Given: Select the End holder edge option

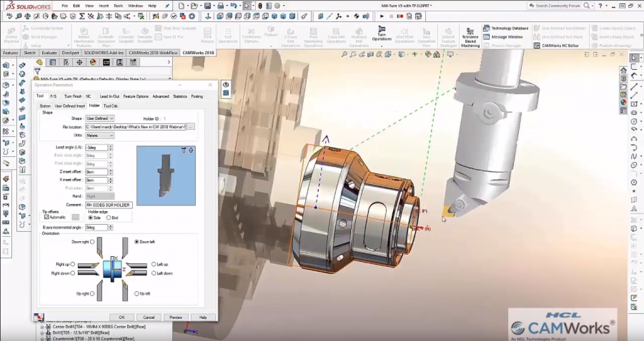Looking at the screenshot, I should pos(109,217).
